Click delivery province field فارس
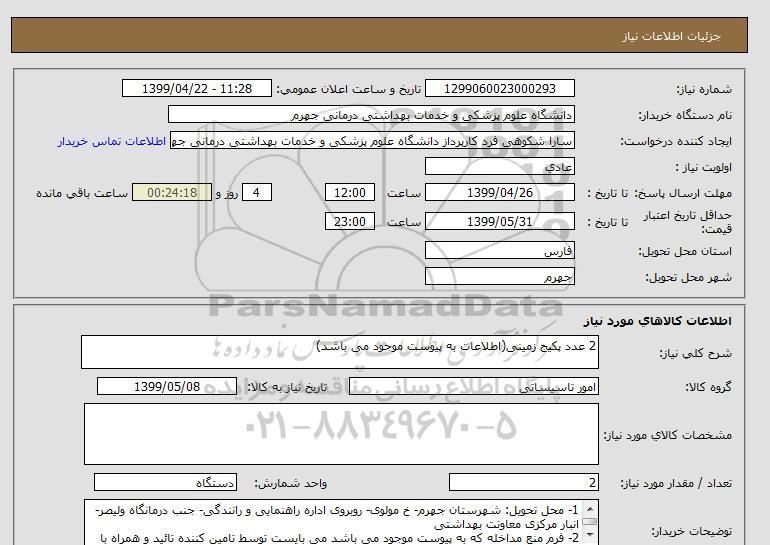Viewport: 770px width, 545px height. [x=499, y=250]
